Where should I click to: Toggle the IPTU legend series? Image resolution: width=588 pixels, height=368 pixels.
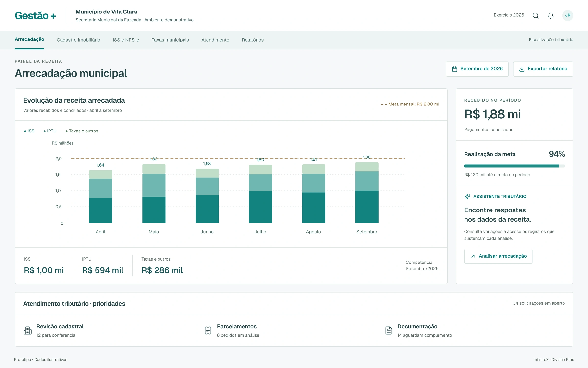[x=50, y=131]
